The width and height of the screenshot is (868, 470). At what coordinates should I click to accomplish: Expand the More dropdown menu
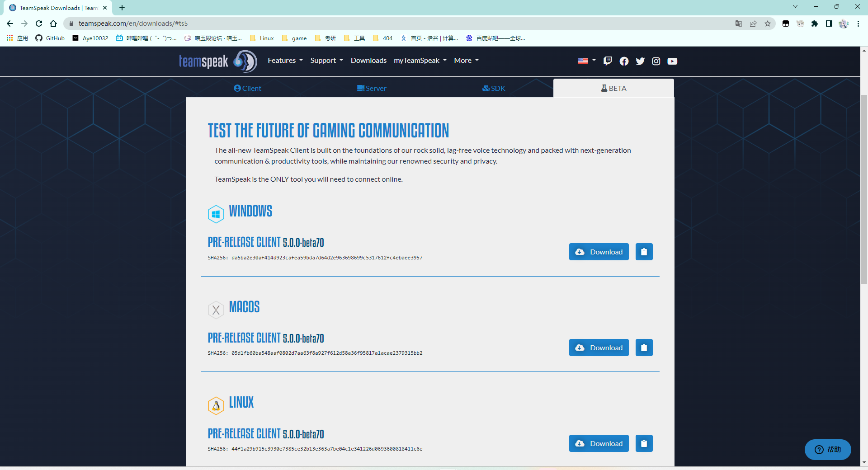[467, 60]
